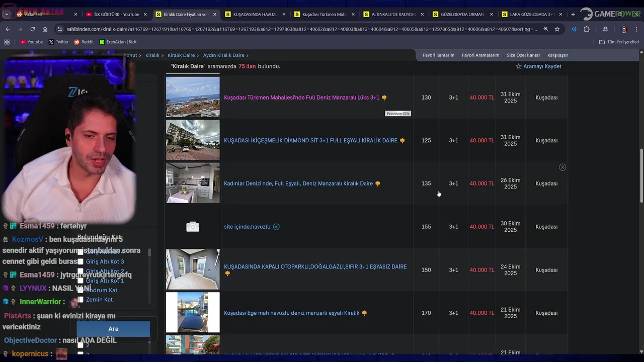The image size is (644, 362).
Task: Open Favori İlanlarım
Action: pyautogui.click(x=438, y=55)
